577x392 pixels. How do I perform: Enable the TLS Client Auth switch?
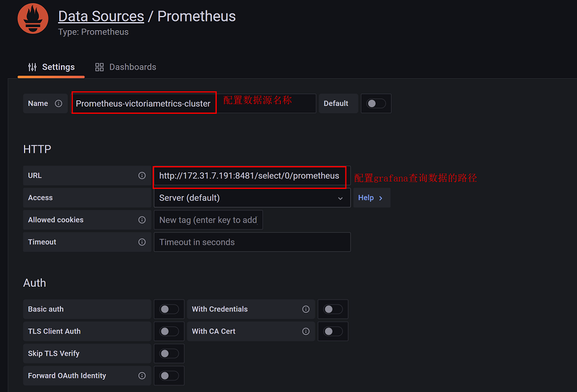tap(169, 331)
